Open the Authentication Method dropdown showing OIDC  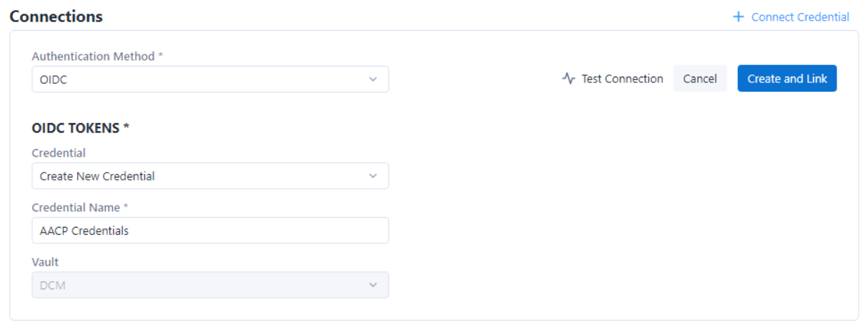[210, 79]
